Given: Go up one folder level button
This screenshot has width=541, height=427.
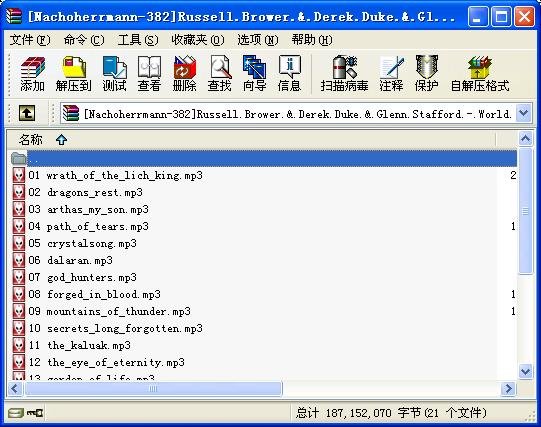Looking at the screenshot, I should [27, 113].
